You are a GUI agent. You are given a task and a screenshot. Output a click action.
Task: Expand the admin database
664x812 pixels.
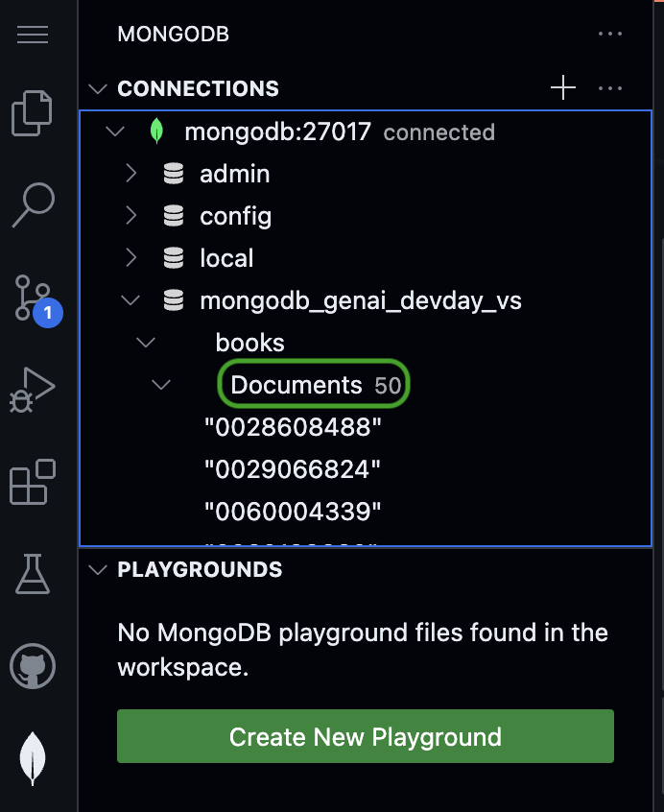(x=130, y=174)
